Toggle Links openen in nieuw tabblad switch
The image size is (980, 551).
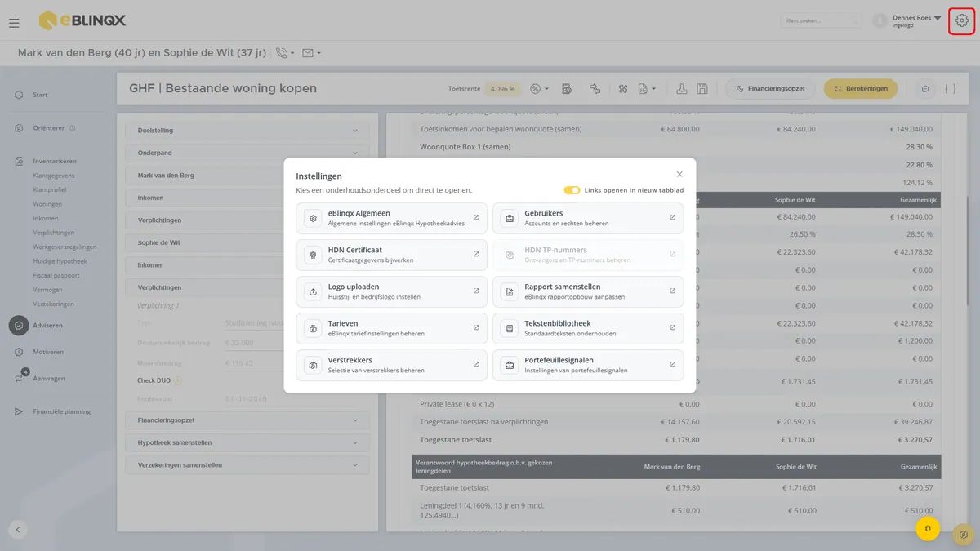click(x=572, y=190)
